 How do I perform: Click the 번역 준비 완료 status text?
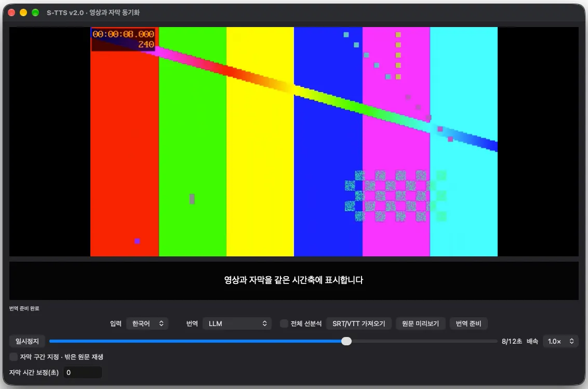pos(24,308)
